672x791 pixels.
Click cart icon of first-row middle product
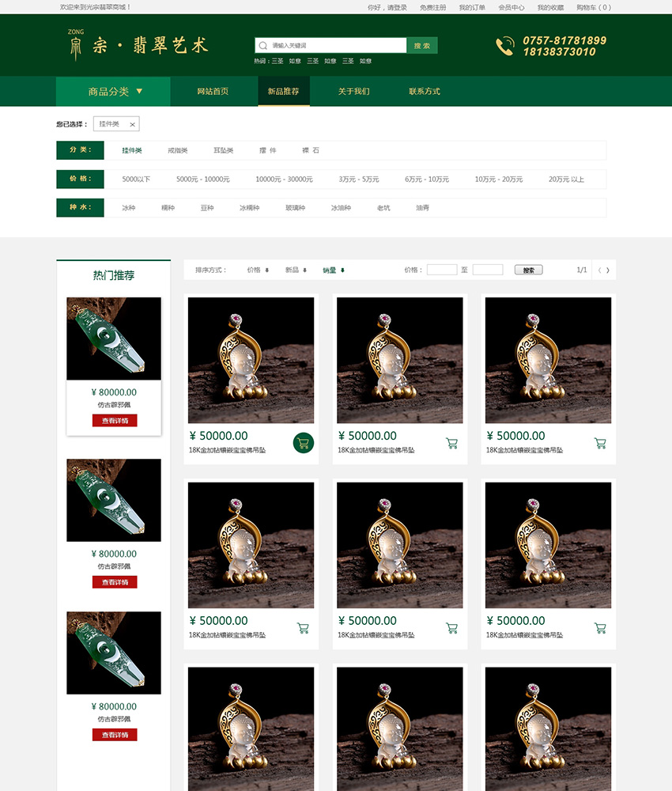(451, 443)
